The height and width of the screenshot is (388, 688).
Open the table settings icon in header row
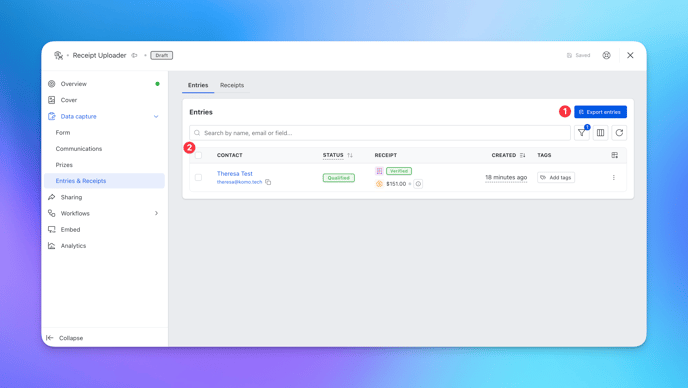point(614,155)
